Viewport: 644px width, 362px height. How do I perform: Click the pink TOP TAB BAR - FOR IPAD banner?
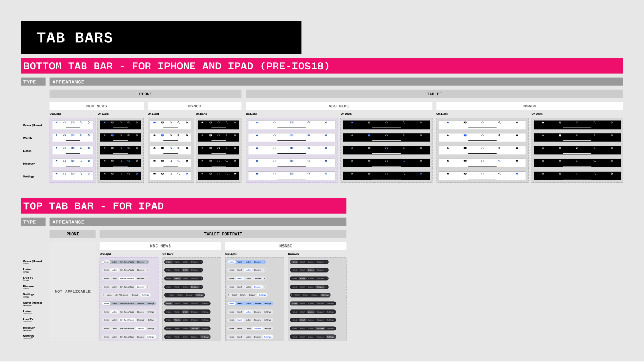click(x=184, y=206)
